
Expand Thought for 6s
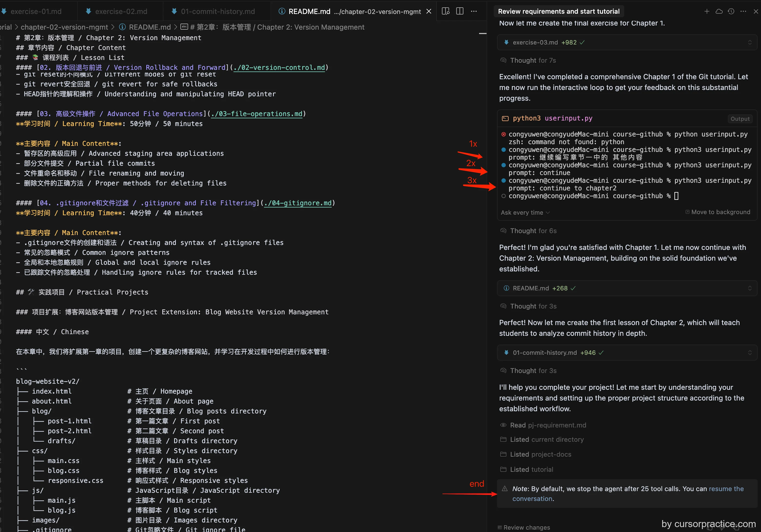pyautogui.click(x=533, y=231)
